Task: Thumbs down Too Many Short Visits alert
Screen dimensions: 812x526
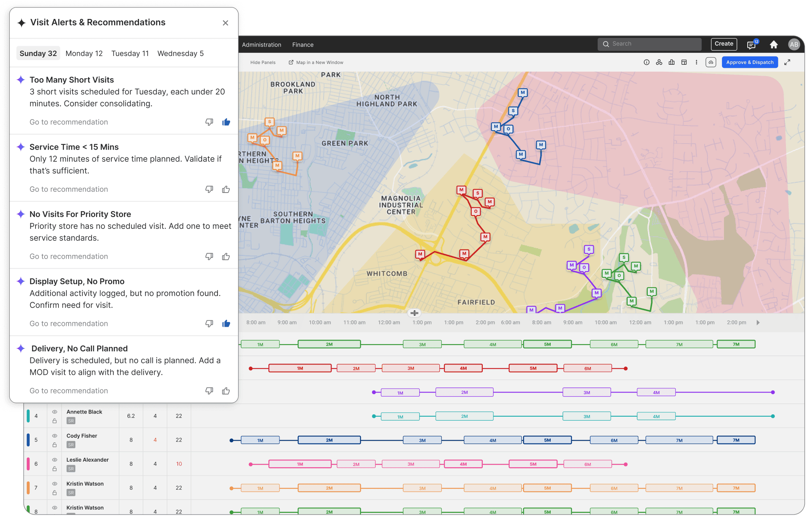Action: [x=209, y=122]
